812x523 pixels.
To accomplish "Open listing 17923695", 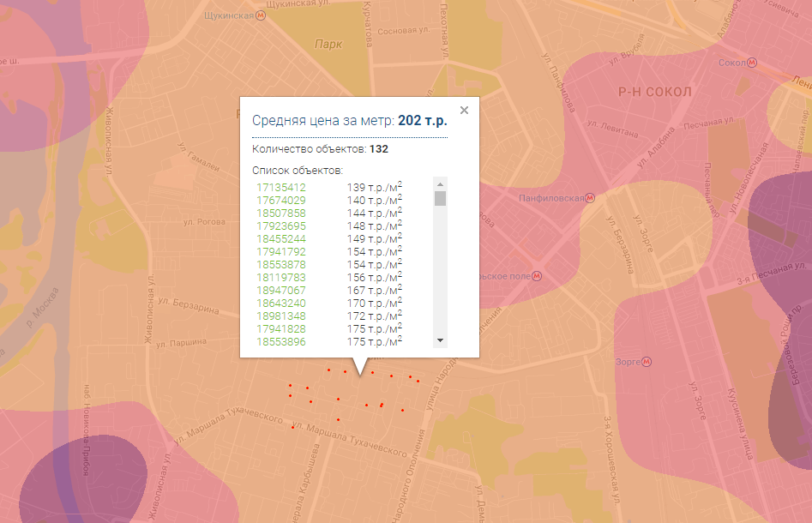I will tap(281, 226).
